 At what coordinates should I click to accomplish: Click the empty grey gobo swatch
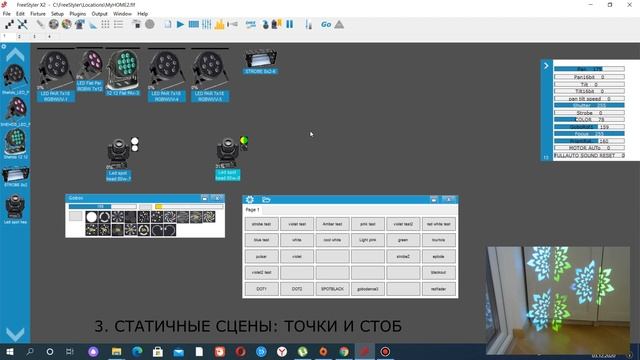click(x=76, y=216)
